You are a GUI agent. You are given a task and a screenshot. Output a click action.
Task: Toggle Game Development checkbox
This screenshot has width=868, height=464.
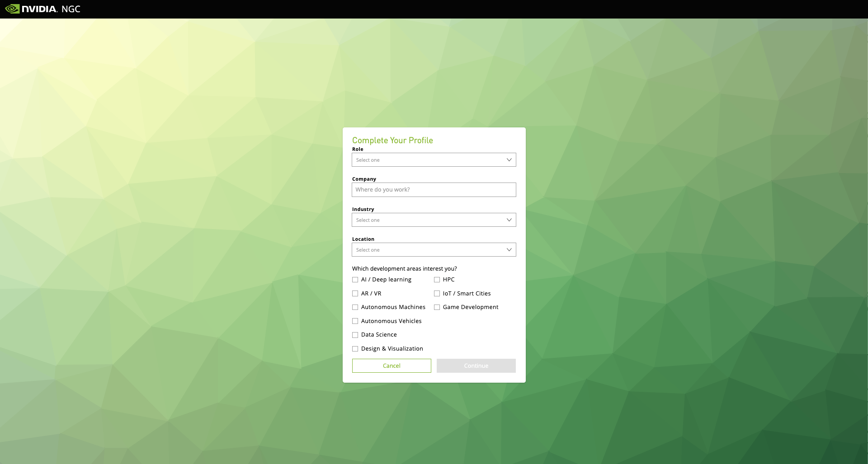437,307
